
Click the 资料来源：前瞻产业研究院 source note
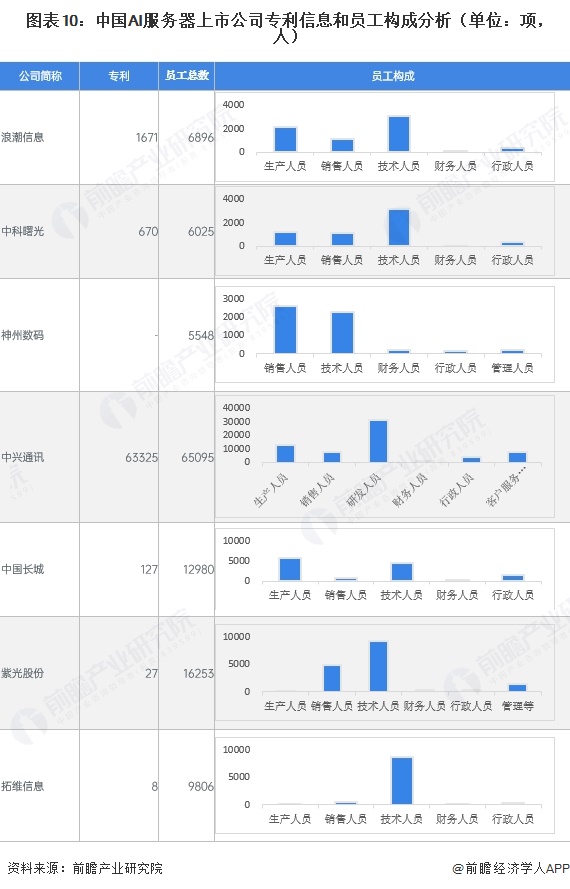click(x=85, y=868)
